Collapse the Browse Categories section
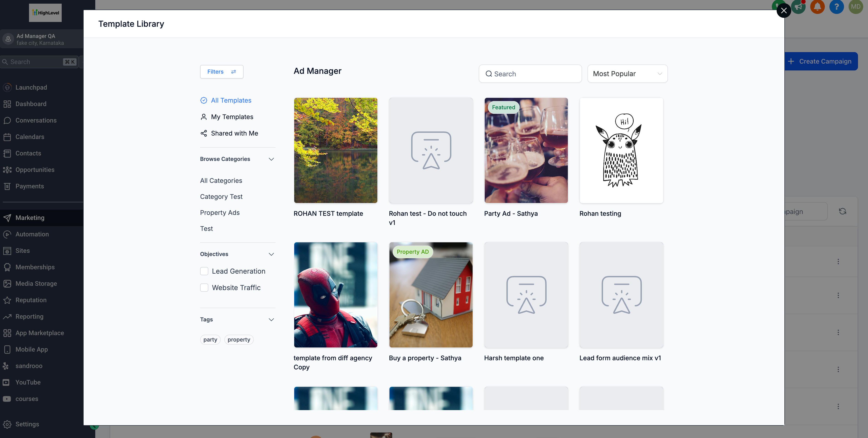This screenshot has height=438, width=868. [271, 159]
